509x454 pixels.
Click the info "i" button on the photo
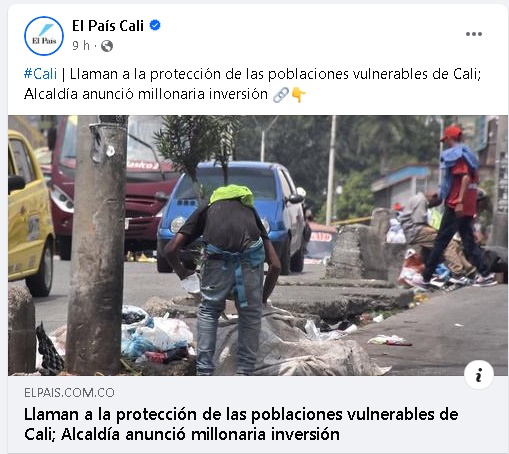pyautogui.click(x=479, y=376)
